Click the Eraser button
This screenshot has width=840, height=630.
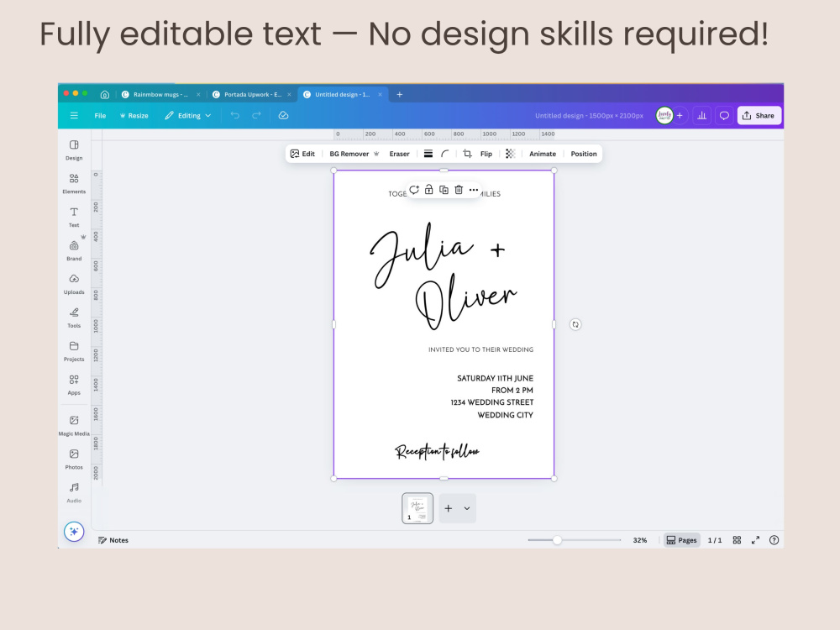click(399, 154)
